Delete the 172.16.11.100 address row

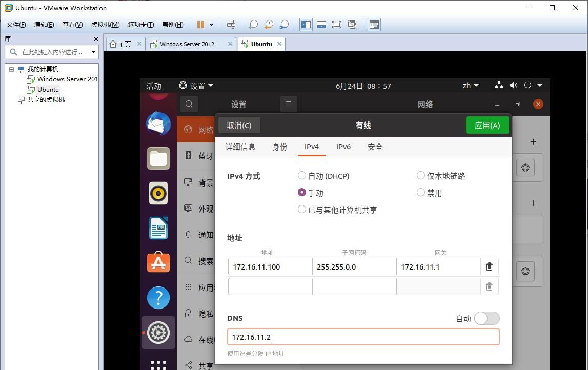coord(489,266)
